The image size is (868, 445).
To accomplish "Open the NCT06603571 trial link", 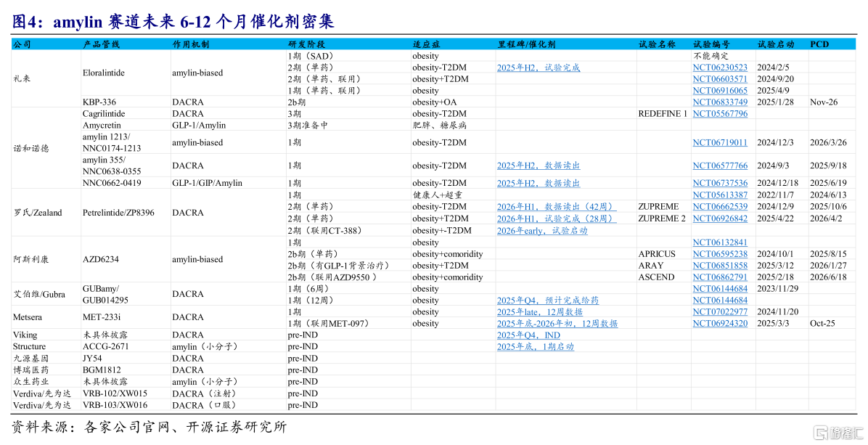I will tap(720, 79).
